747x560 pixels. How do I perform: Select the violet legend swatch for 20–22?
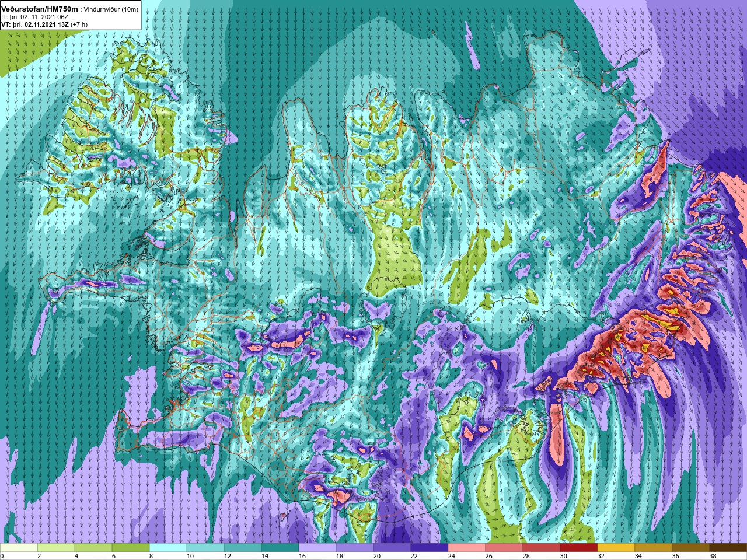[x=392, y=548]
